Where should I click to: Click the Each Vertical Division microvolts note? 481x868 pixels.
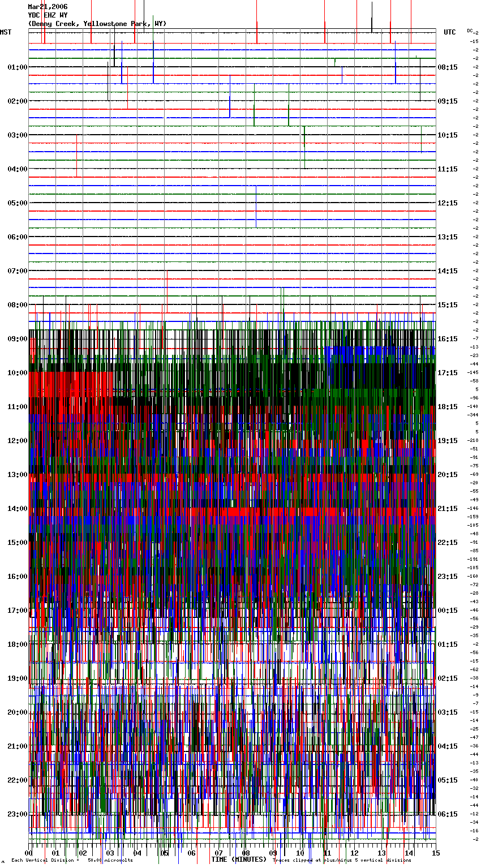click(72, 861)
